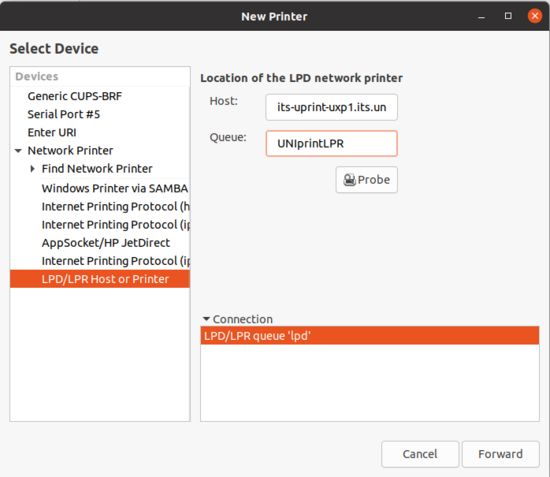550x477 pixels.
Task: Click the Forward button
Action: [x=501, y=454]
